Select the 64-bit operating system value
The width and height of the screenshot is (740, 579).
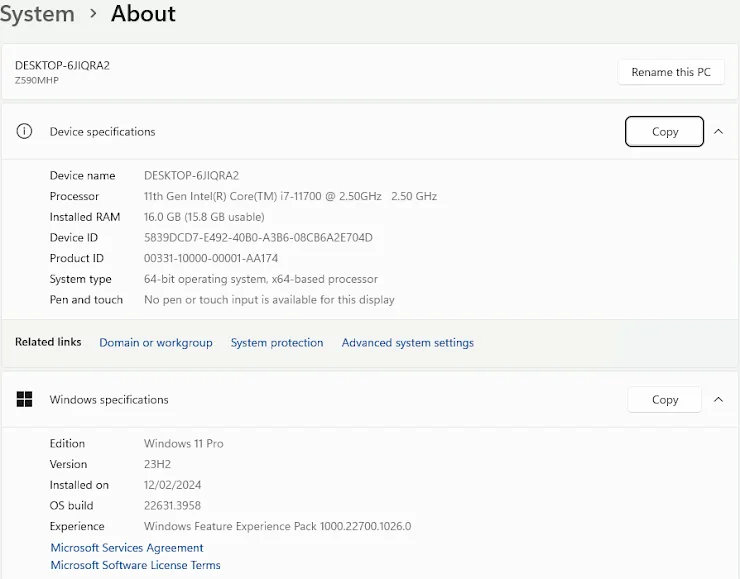pos(261,279)
